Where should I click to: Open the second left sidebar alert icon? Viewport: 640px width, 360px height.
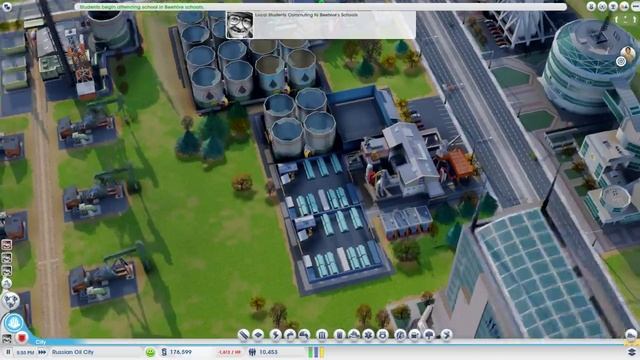tap(7, 258)
